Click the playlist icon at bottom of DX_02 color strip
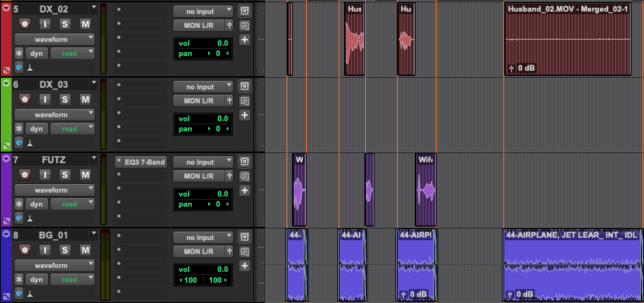This screenshot has width=644, height=303. 5,70
